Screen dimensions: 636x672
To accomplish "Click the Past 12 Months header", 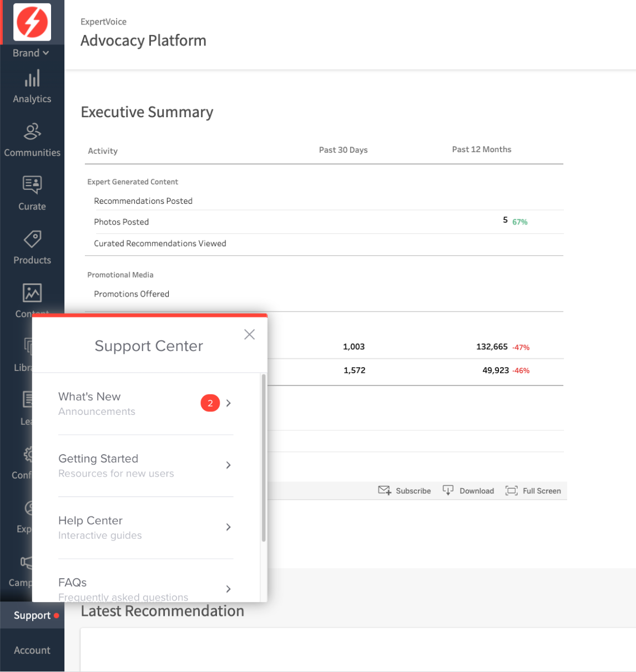I will [482, 149].
